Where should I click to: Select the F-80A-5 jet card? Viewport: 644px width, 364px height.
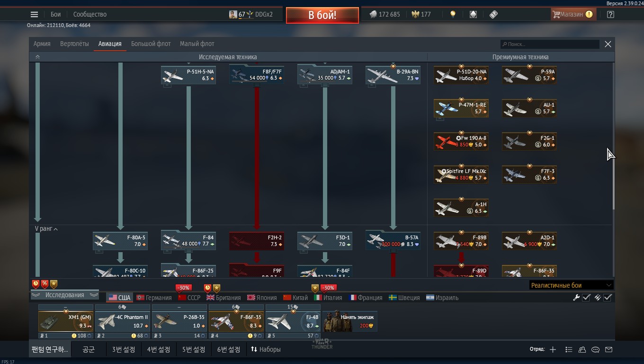120,241
